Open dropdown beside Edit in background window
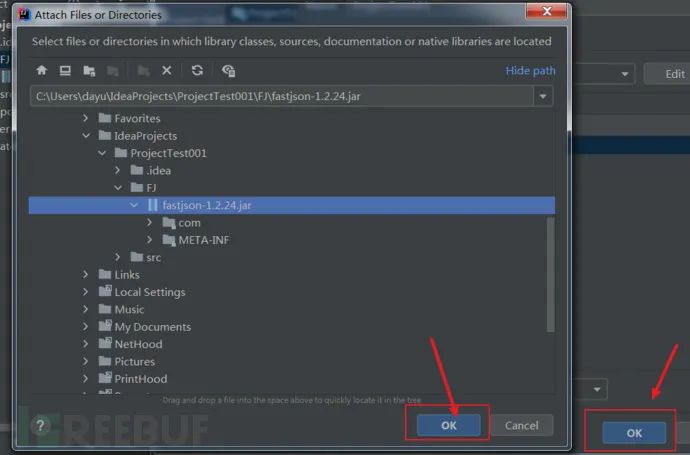The image size is (690, 455). tap(624, 74)
